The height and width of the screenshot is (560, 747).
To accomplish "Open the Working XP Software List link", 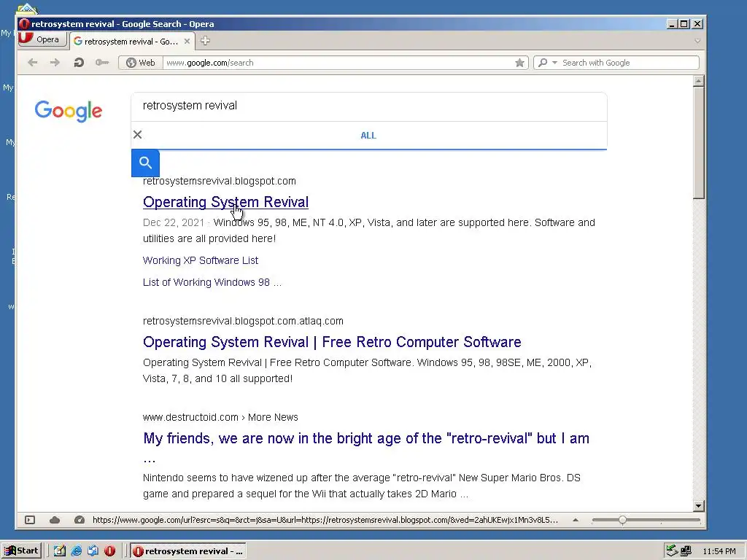I will coord(201,260).
